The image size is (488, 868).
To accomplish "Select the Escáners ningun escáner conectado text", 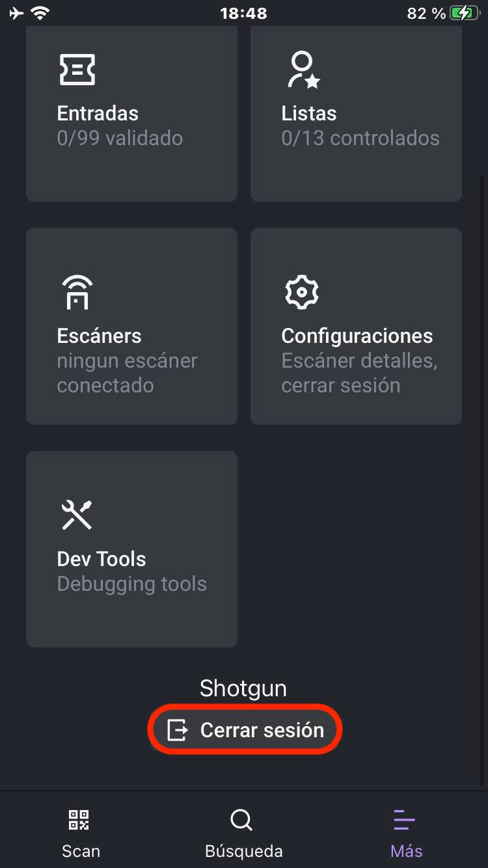I will [127, 373].
